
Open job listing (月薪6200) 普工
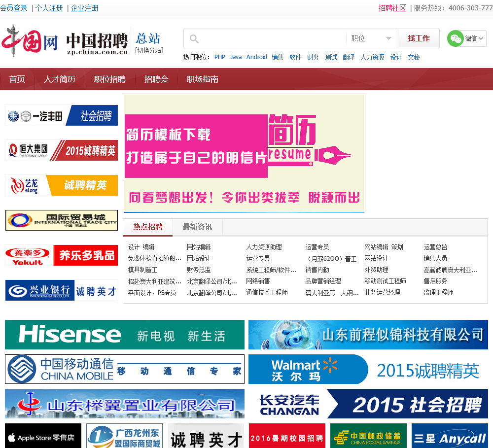point(331,258)
